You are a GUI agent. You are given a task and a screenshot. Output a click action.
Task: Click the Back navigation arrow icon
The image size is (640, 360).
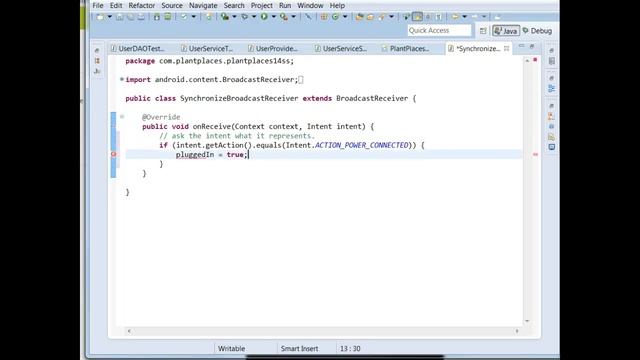455,17
